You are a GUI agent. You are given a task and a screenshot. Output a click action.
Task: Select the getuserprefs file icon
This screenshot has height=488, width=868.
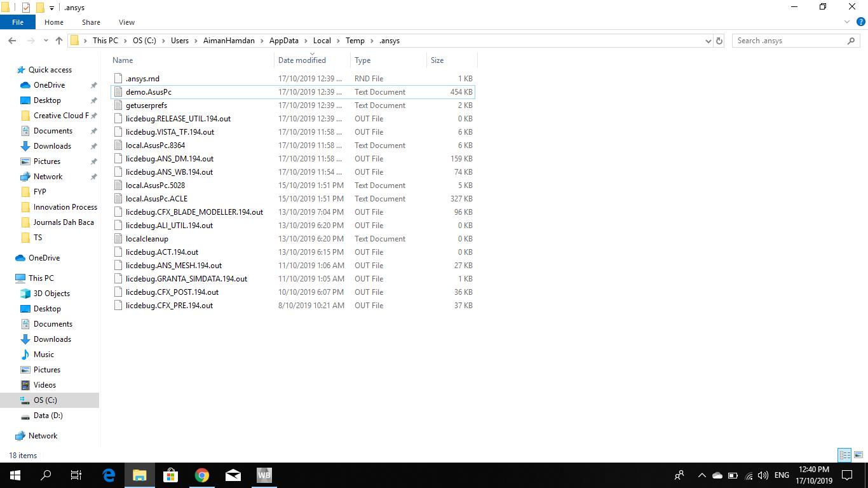(x=118, y=105)
